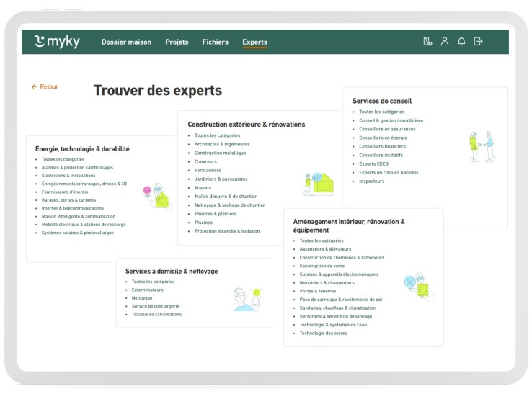The height and width of the screenshot is (399, 532).
Task: Select the Experts navigation item
Action: 254,42
